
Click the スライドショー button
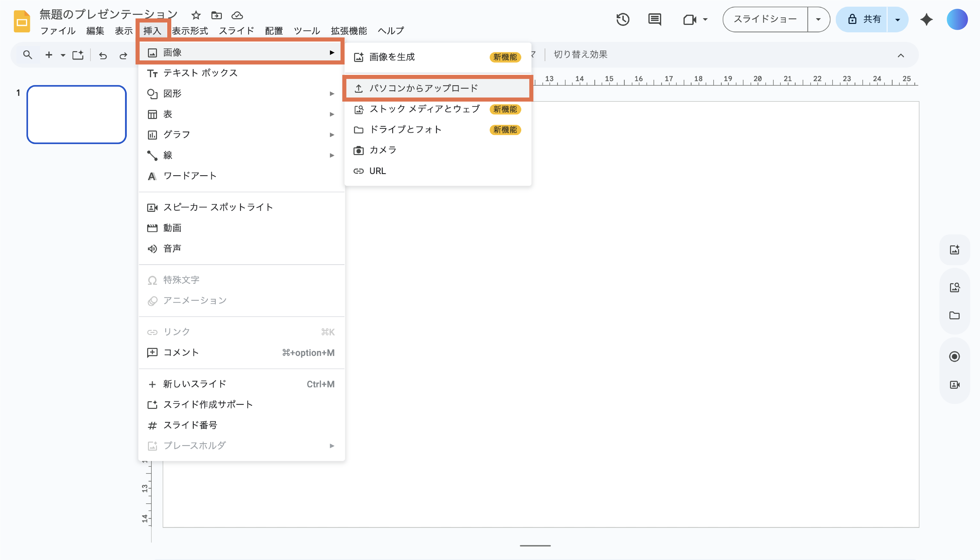765,19
